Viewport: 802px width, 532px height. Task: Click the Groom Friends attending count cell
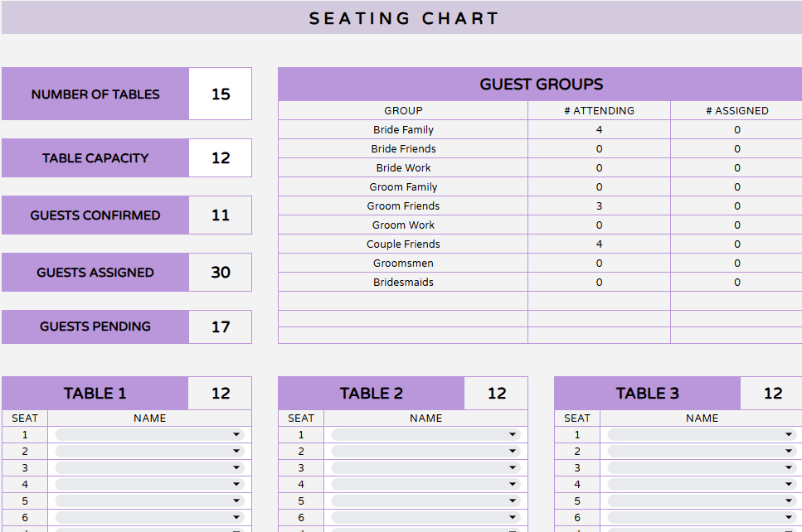[598, 206]
